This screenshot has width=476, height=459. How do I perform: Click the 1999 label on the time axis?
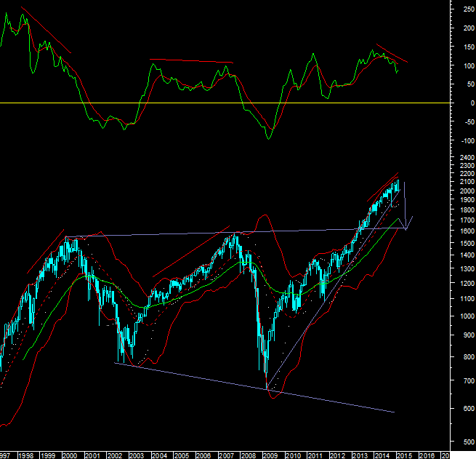[48, 455]
